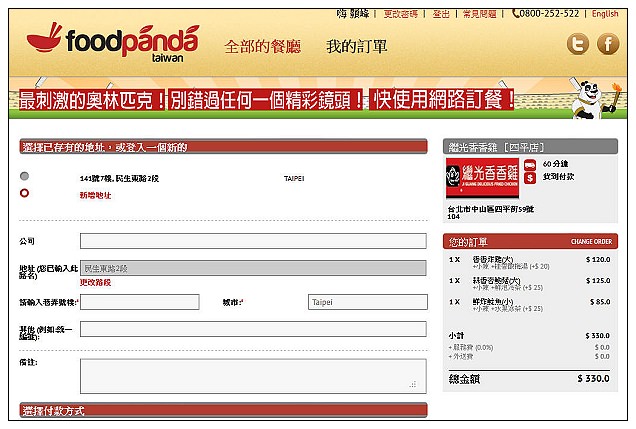Click the 登出 logout link
This screenshot has height=429, width=636.
[x=441, y=14]
